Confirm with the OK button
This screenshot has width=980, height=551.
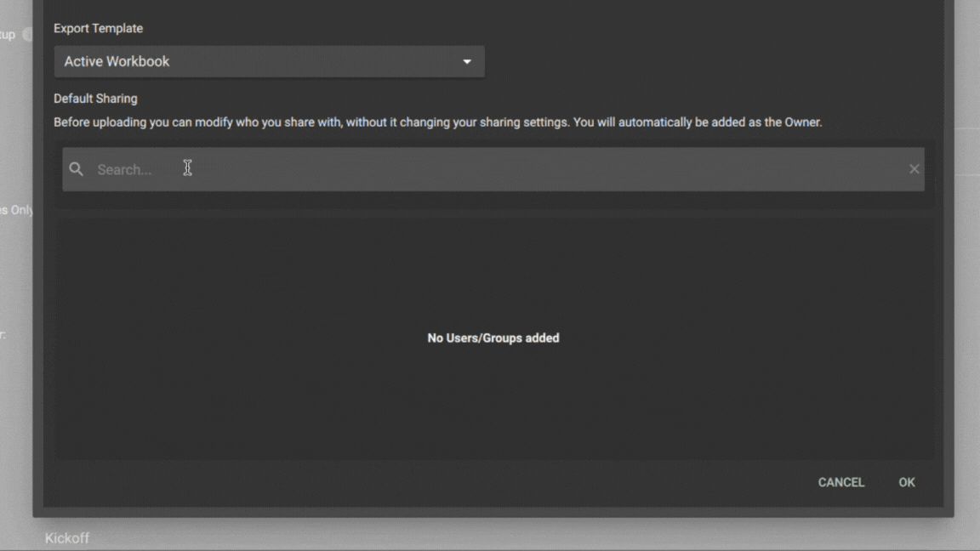click(906, 482)
